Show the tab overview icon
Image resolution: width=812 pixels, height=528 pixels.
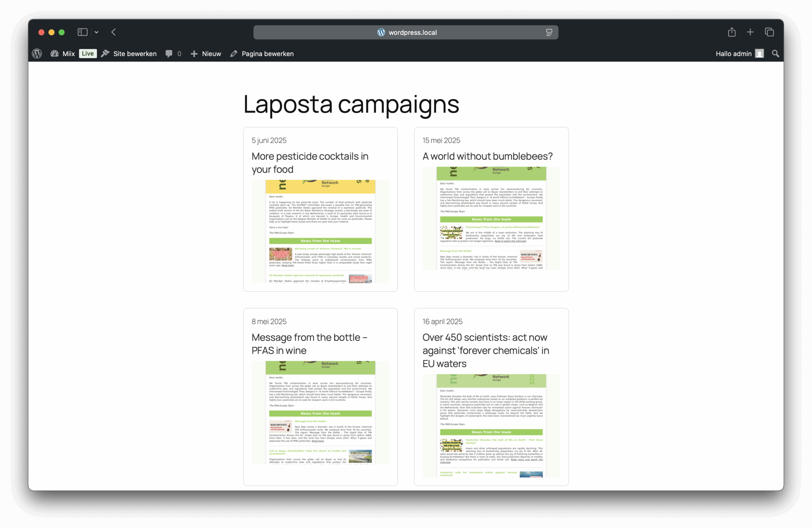769,32
